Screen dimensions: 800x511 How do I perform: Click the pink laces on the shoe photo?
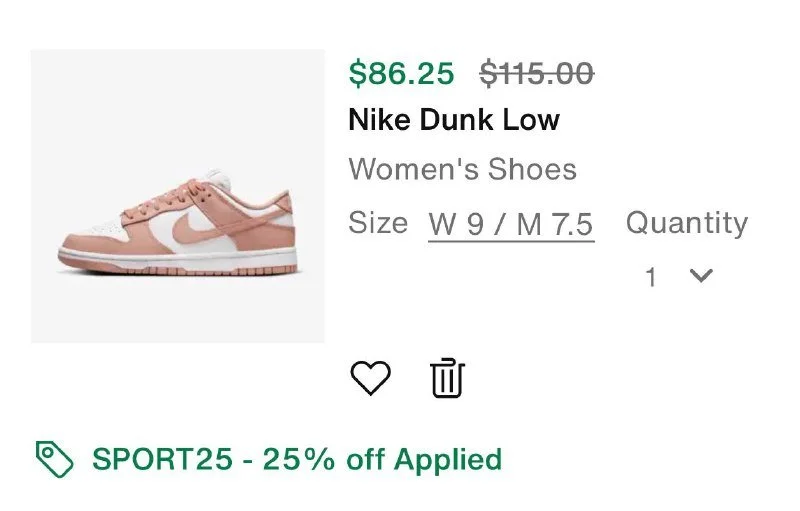163,201
